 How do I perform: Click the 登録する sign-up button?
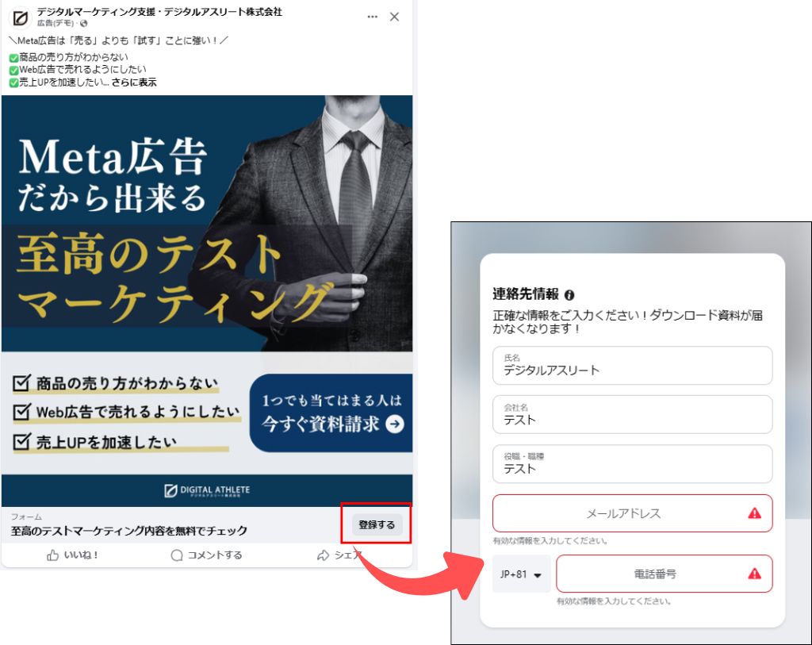tap(377, 524)
